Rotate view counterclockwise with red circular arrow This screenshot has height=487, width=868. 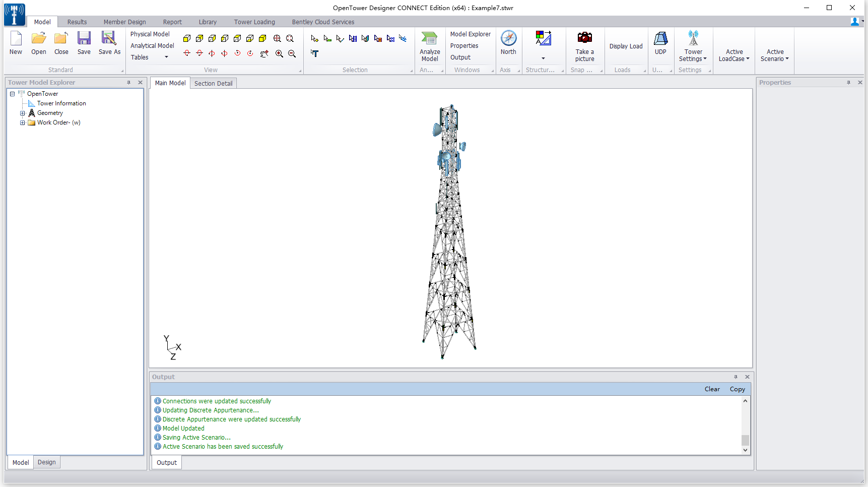pyautogui.click(x=237, y=53)
